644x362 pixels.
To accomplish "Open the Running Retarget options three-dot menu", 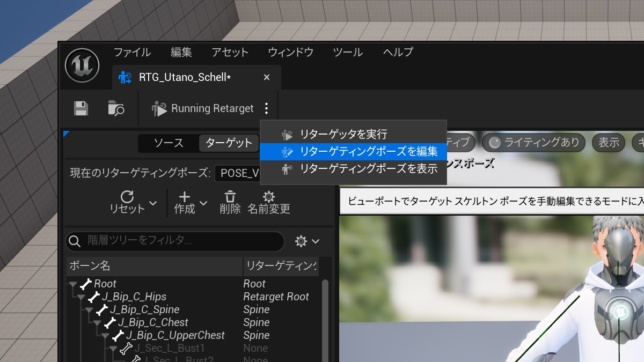I will 267,108.
